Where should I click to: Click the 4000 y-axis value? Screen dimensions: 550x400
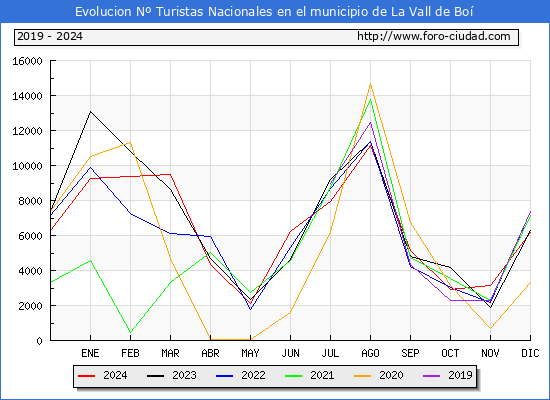click(31, 271)
